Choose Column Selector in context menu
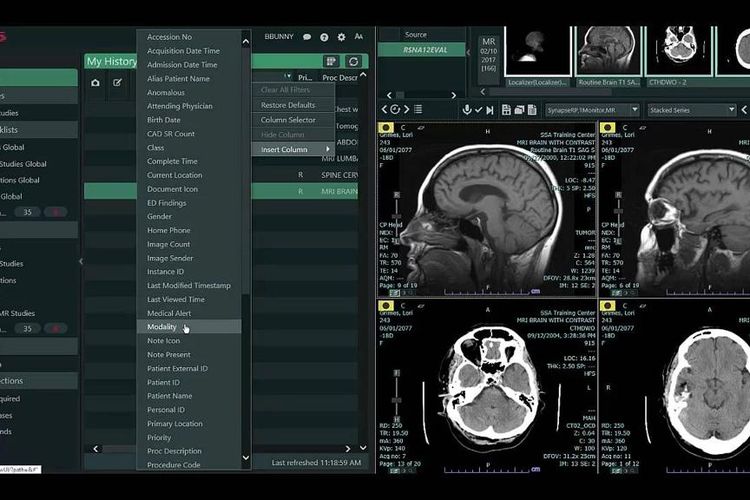750x500 pixels. pyautogui.click(x=288, y=120)
